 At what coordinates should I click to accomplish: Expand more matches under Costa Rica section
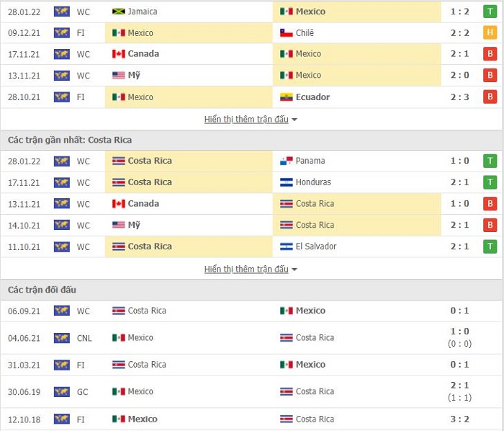tap(246, 270)
